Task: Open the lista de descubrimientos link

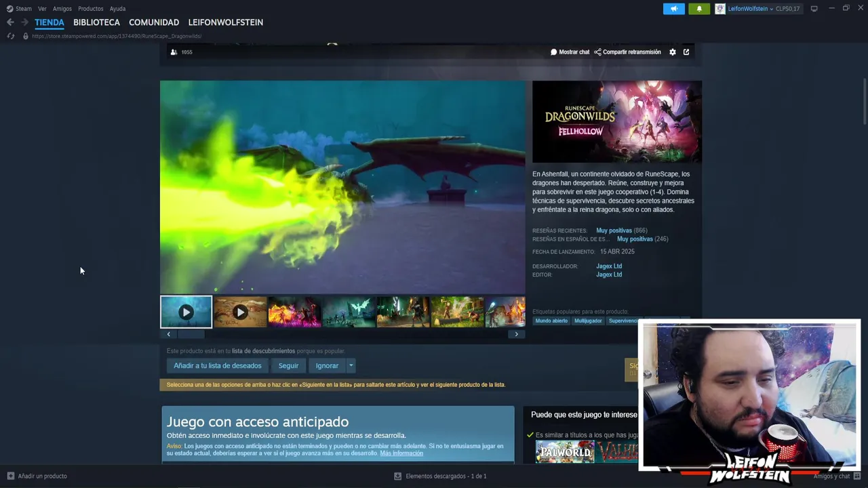Action: pos(263,351)
